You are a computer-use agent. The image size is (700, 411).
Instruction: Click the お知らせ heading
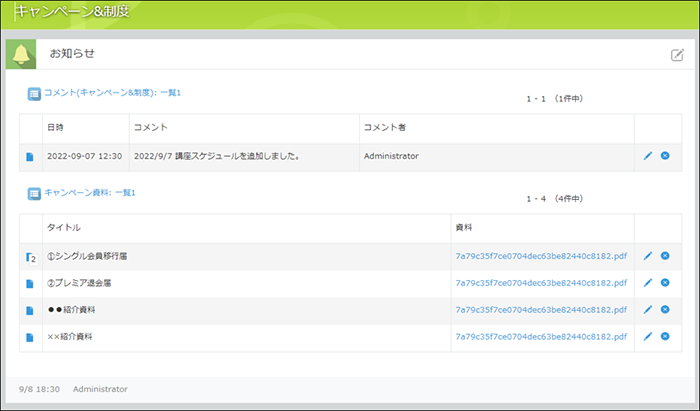point(72,54)
